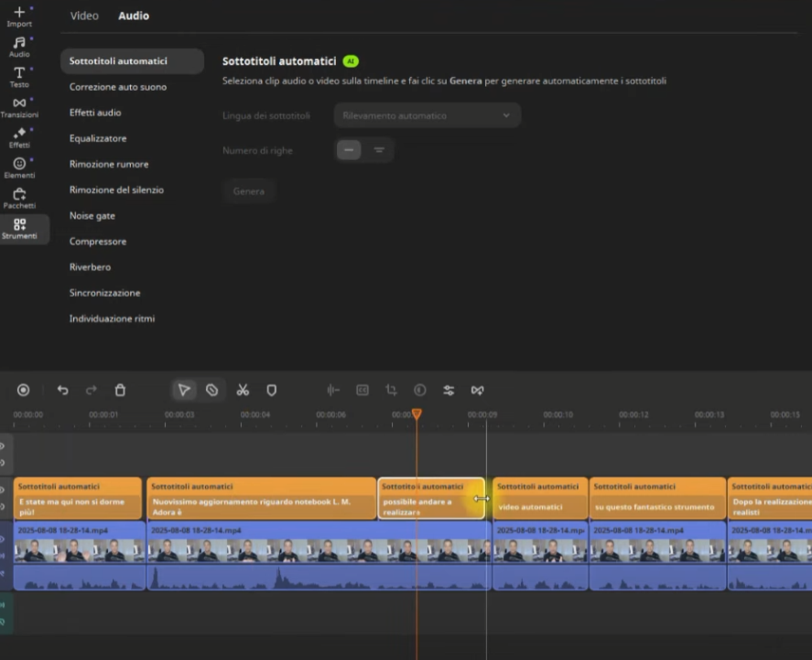
Task: Open the Noise gate tool
Action: point(92,216)
